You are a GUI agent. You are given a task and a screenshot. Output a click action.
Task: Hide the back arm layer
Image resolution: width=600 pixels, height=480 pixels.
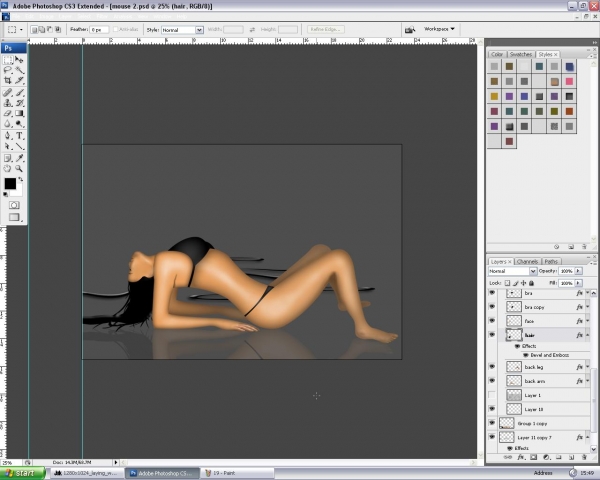tap(492, 381)
